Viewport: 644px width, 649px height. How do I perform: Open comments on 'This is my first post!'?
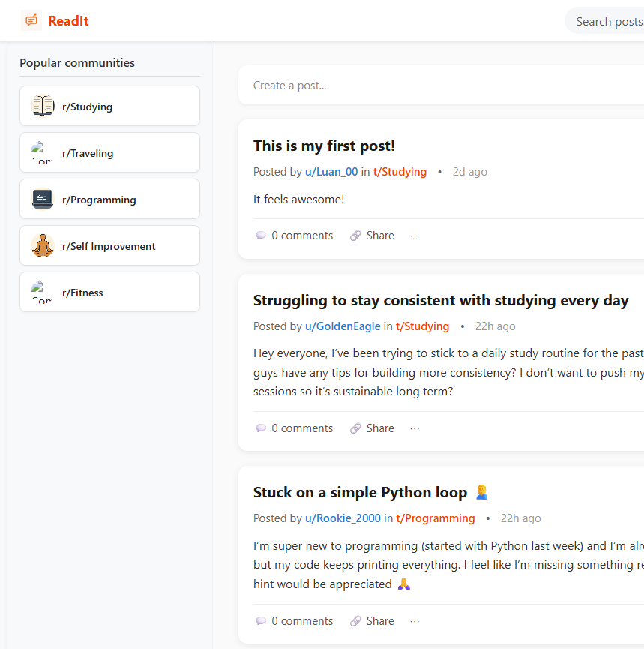294,236
